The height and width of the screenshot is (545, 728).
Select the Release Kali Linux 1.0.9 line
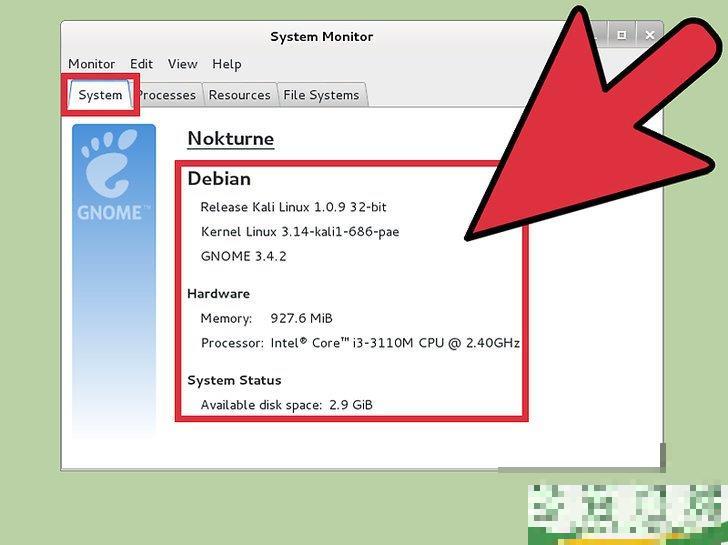tap(293, 207)
